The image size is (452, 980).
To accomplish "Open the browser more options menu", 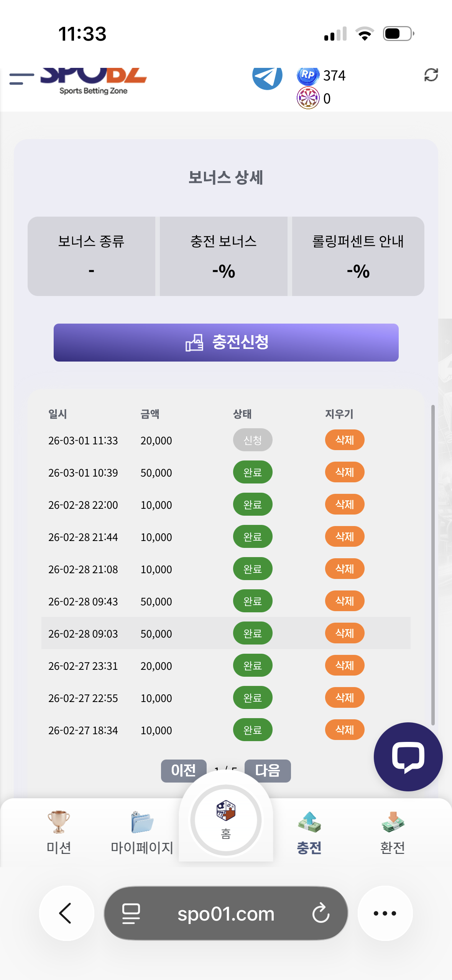I will pos(385,913).
